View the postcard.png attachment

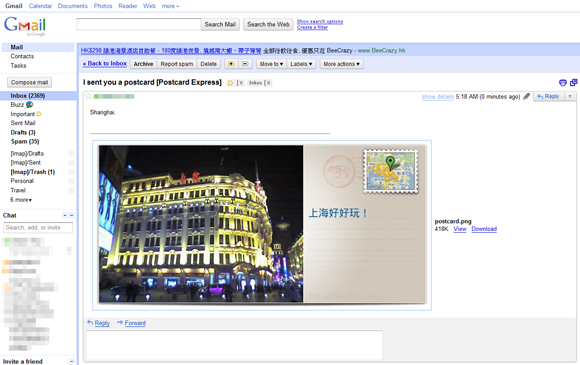pos(460,229)
